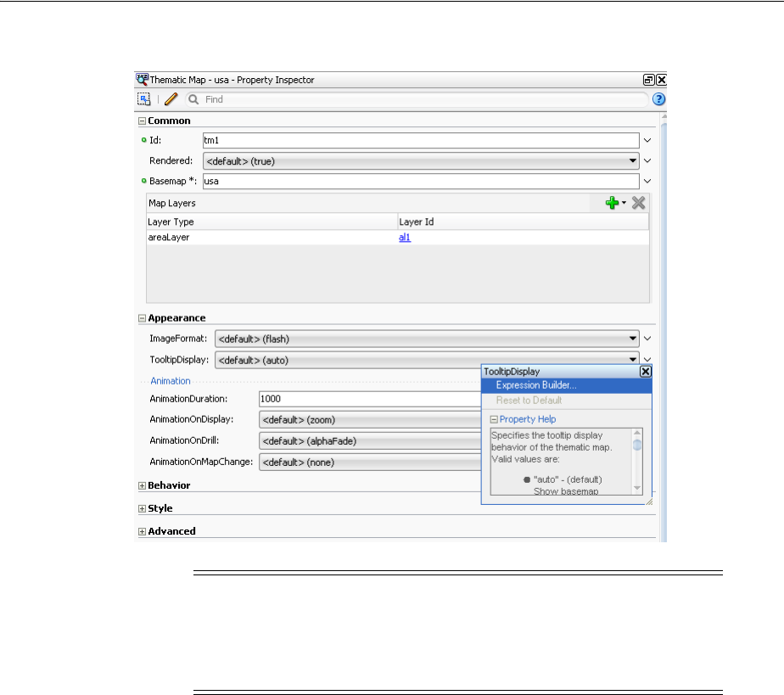Delete selected map layer with gray X
784x695 pixels.
click(639, 203)
